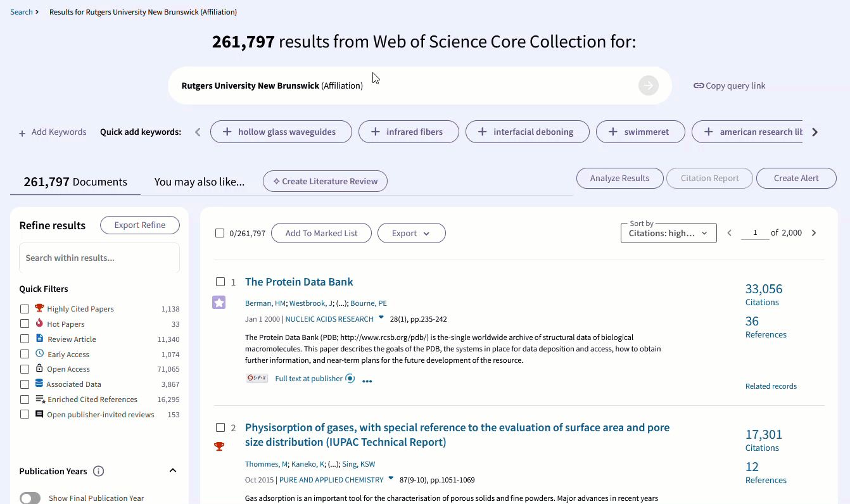Expand Nucleic Acids Research journal arrow
Viewport: 850px width, 504px height.
[381, 318]
